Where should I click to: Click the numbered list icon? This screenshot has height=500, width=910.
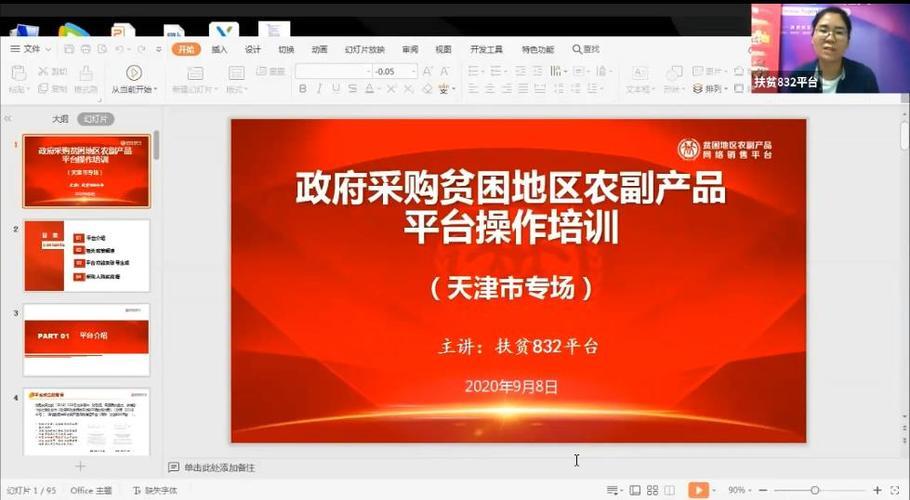tap(496, 71)
